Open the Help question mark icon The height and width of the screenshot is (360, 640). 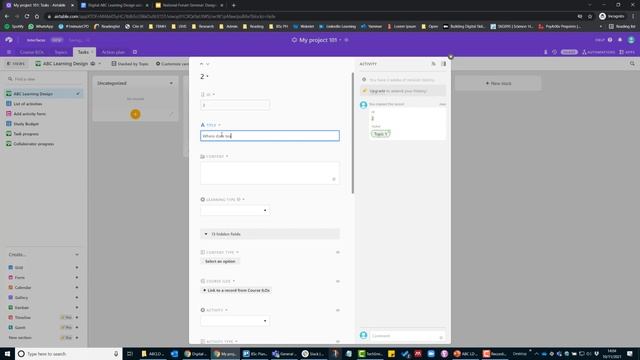click(x=610, y=40)
